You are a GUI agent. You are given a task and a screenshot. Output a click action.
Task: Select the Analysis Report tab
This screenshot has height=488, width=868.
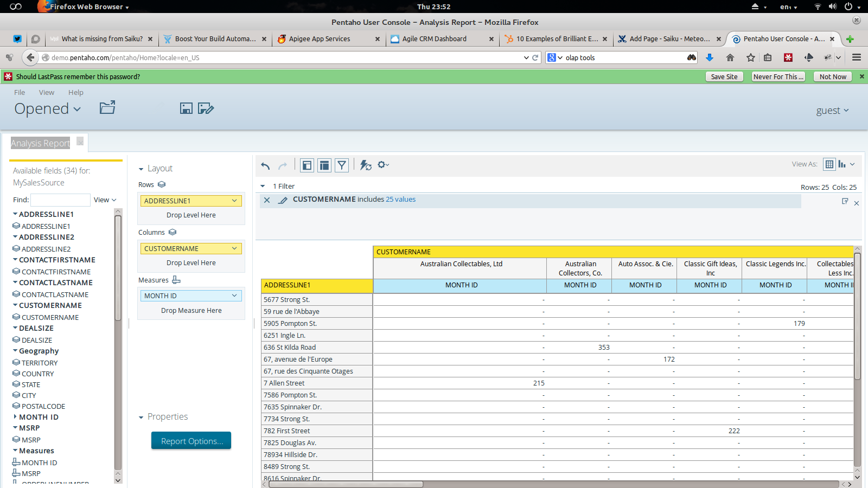[40, 143]
